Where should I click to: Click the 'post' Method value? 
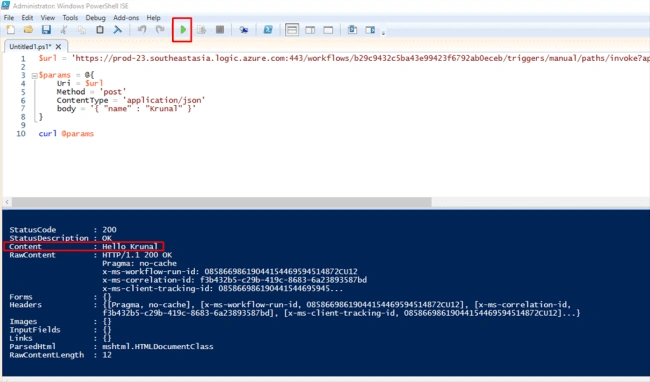113,92
